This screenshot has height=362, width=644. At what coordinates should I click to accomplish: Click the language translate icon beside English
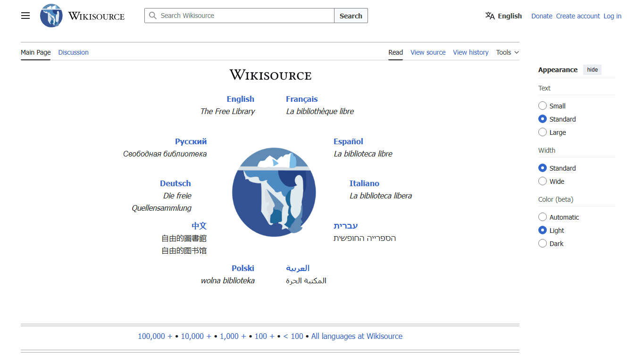490,16
